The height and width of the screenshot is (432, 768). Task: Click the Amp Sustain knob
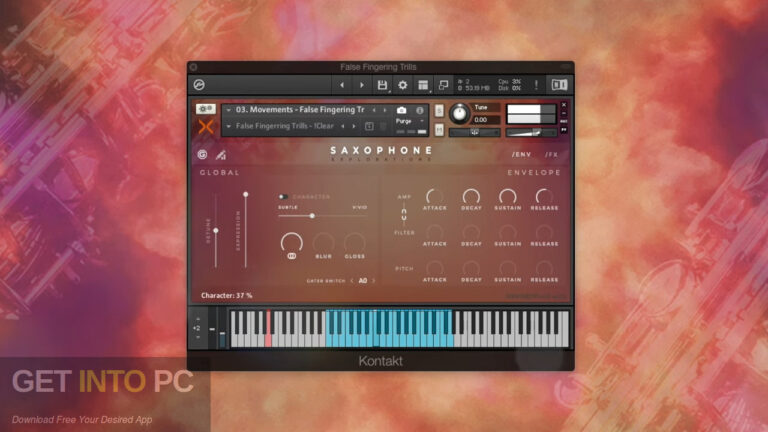(x=507, y=196)
